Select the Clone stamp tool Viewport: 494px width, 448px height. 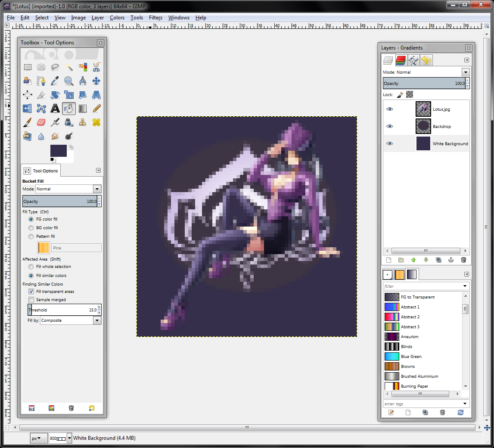[83, 123]
